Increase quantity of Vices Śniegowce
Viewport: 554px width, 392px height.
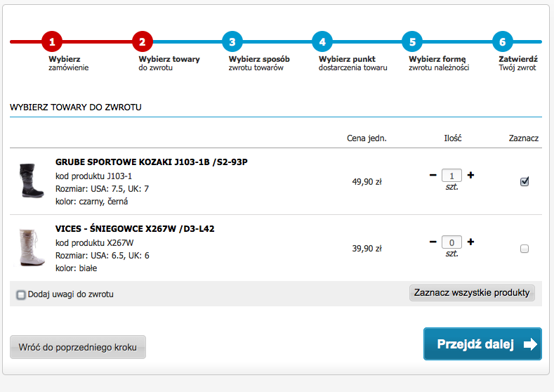(470, 242)
